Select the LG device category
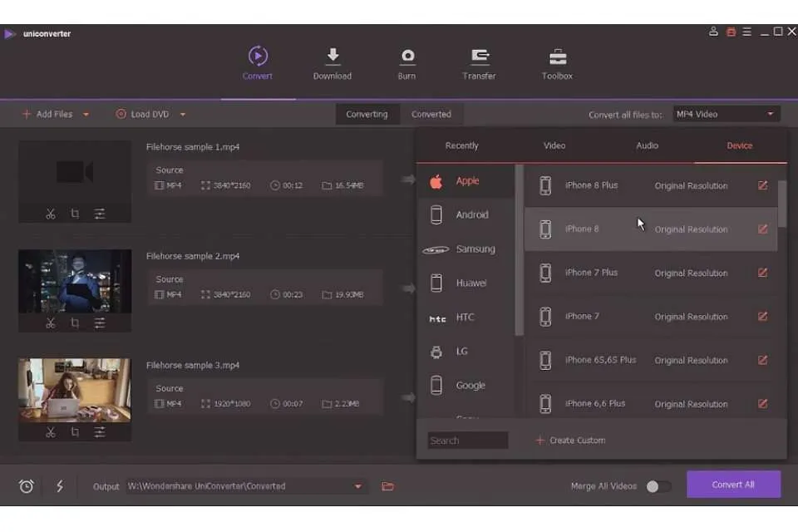 466,352
